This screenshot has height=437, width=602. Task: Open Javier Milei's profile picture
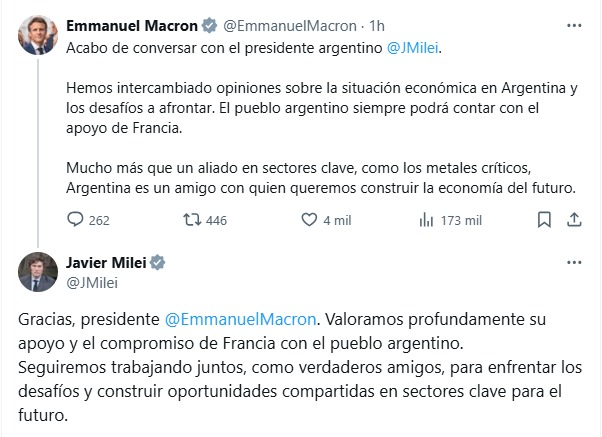coord(35,272)
